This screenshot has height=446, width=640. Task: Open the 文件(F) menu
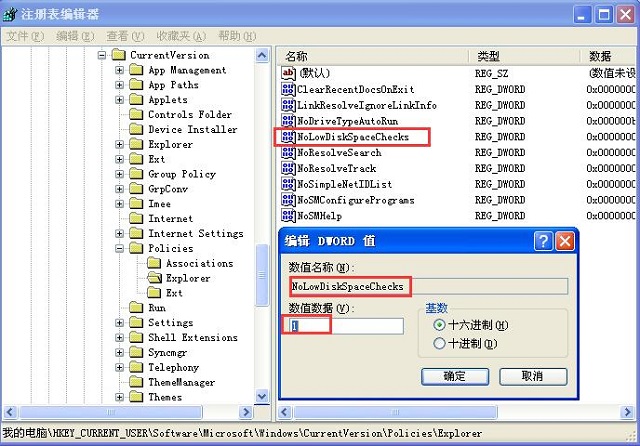pos(25,36)
